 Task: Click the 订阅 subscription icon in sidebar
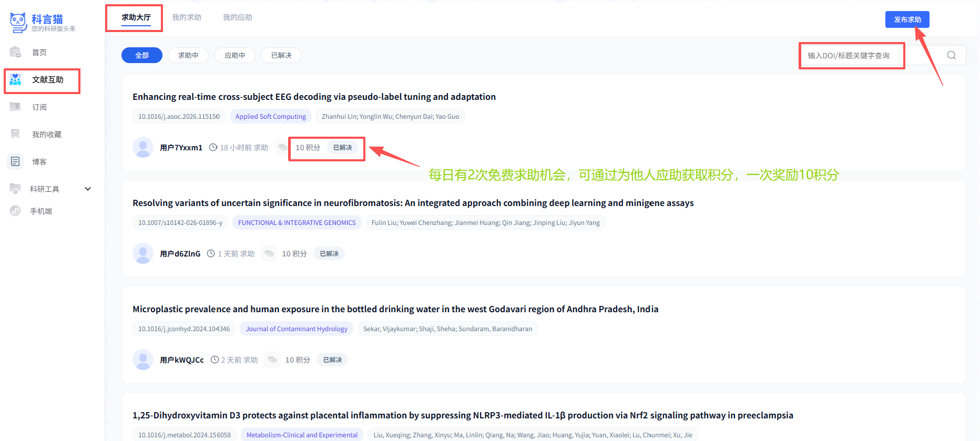(x=15, y=107)
